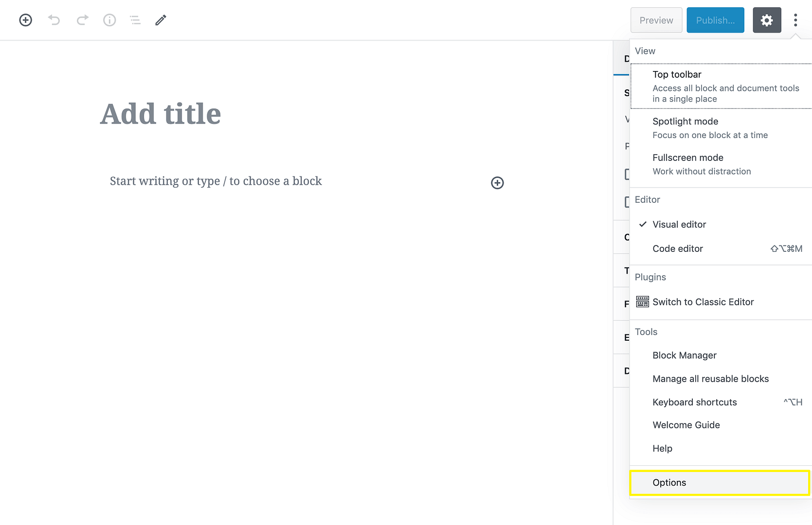Click the undo arrow
812x525 pixels.
click(54, 20)
